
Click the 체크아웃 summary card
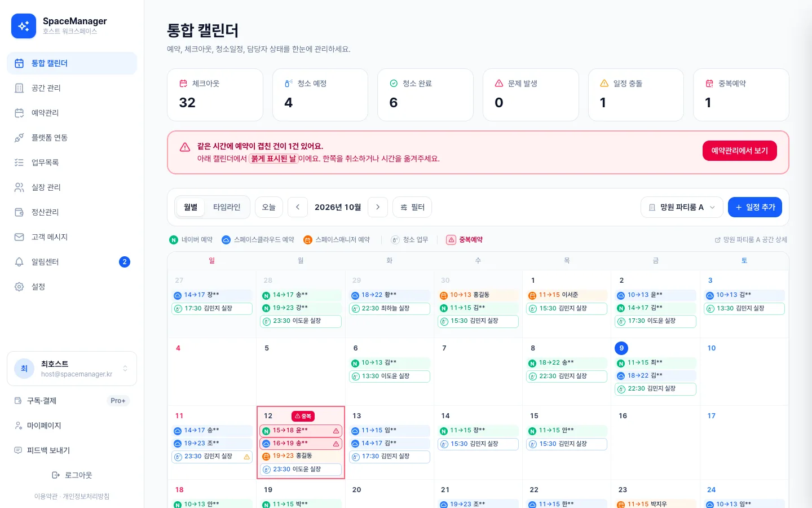215,95
